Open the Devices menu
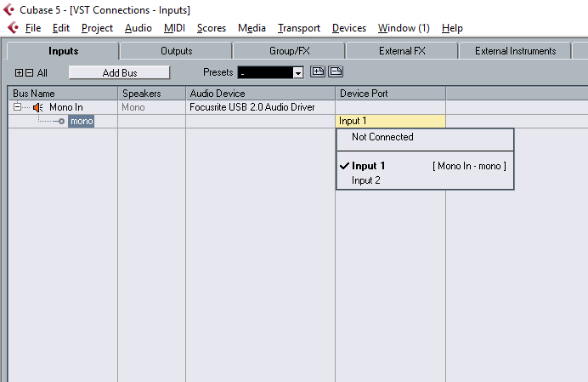Image resolution: width=588 pixels, height=382 pixels. (349, 28)
